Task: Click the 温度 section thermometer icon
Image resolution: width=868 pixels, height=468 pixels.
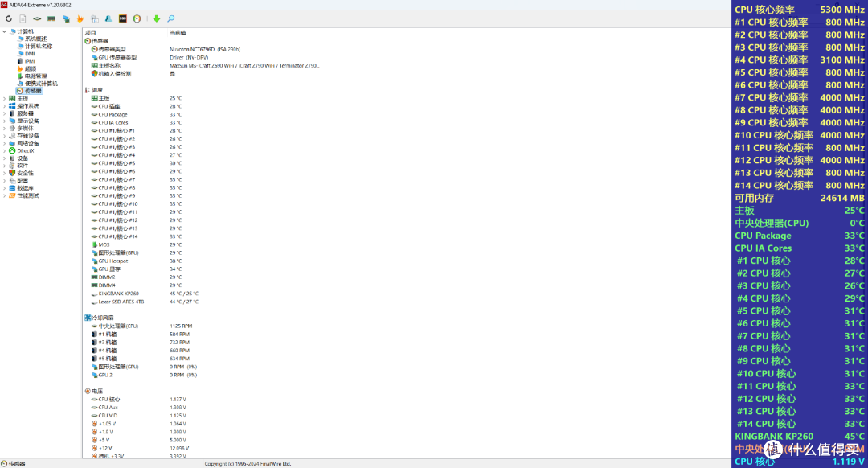Action: 88,90
